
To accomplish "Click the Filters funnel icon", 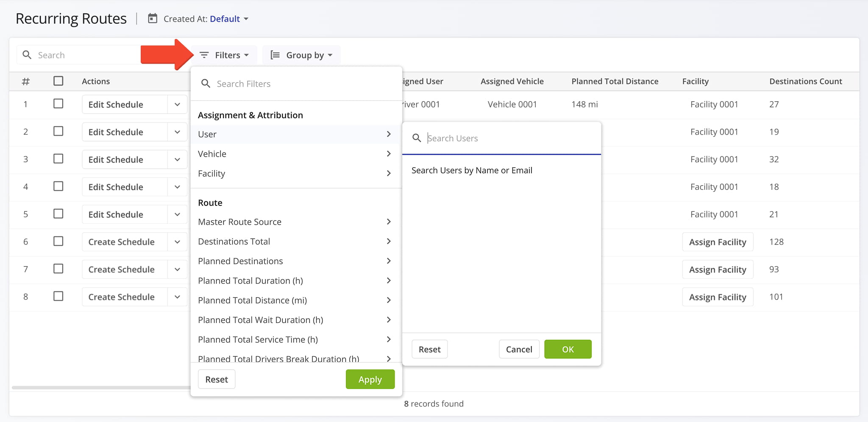I will click(204, 55).
